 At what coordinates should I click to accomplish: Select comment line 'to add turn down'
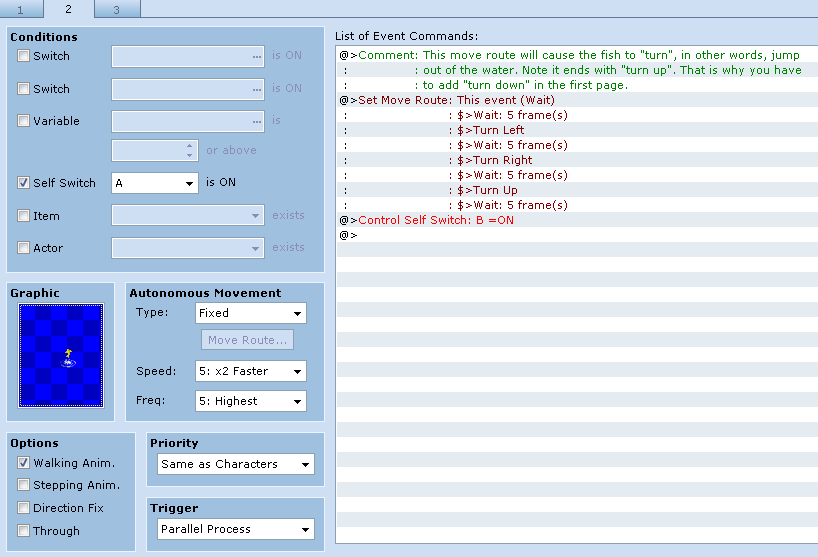pos(577,85)
